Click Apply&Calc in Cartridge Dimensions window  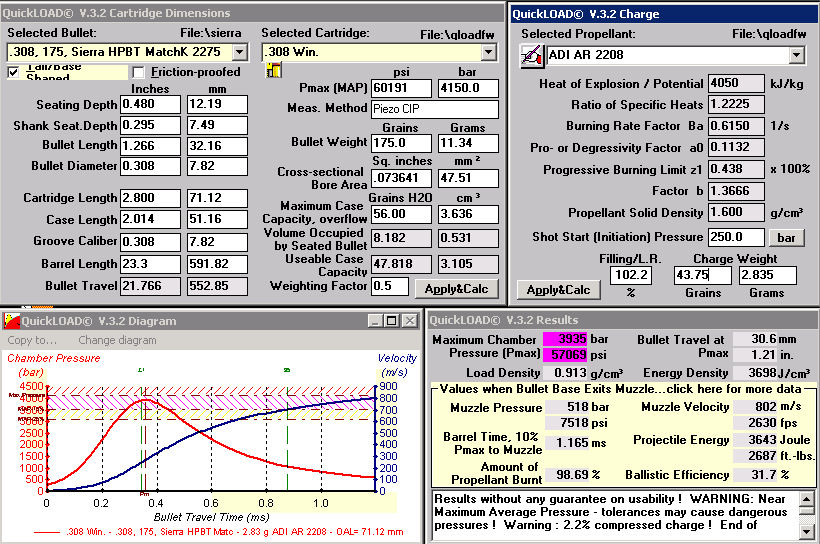coord(457,289)
